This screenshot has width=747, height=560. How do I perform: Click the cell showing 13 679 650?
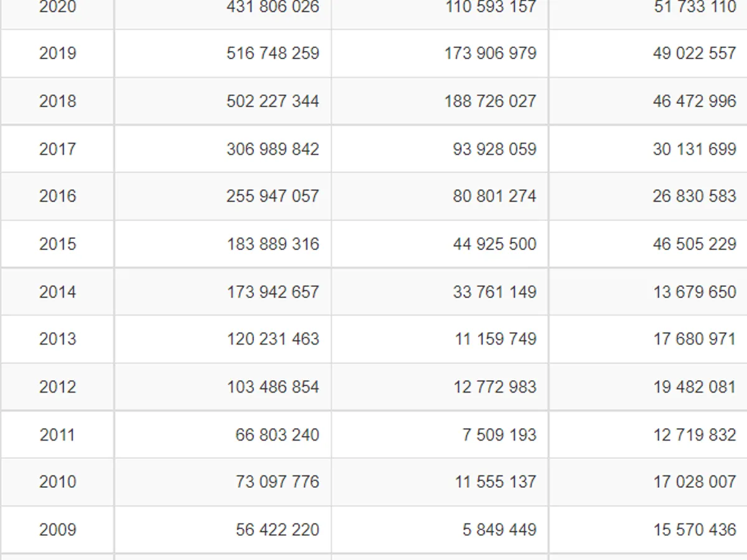coord(694,292)
